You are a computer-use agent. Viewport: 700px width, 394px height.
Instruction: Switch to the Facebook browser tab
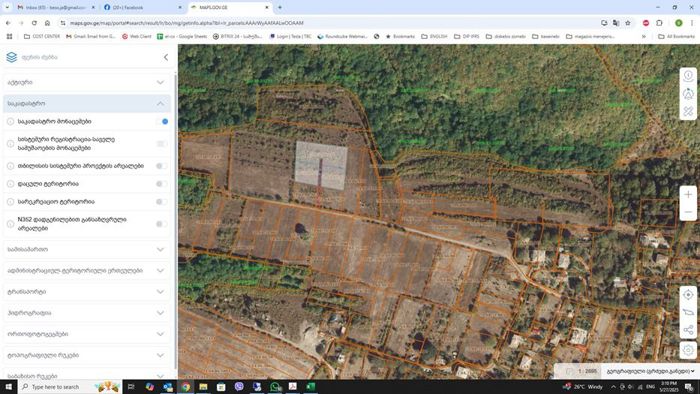142,8
